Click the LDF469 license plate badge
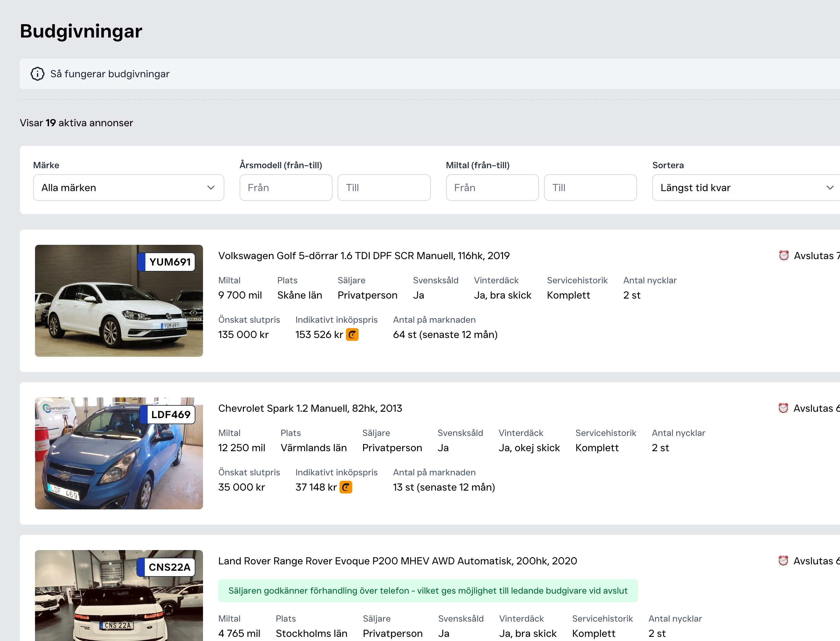Image resolution: width=840 pixels, height=641 pixels. click(167, 414)
